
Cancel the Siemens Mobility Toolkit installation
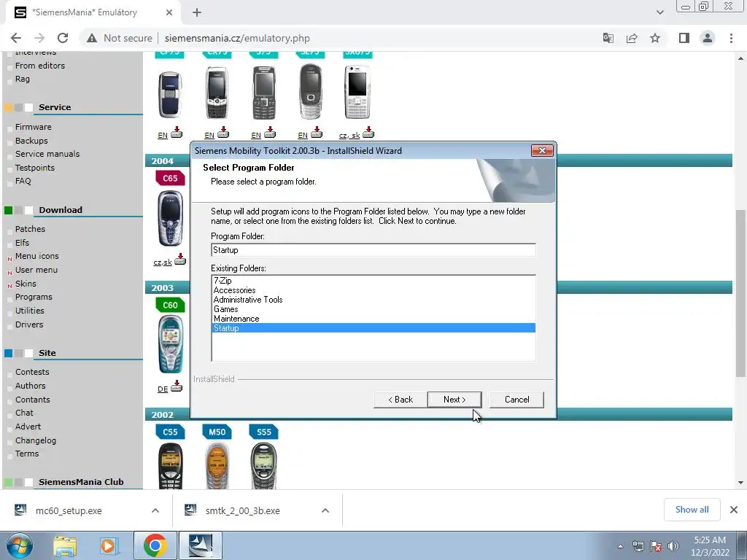tap(516, 400)
